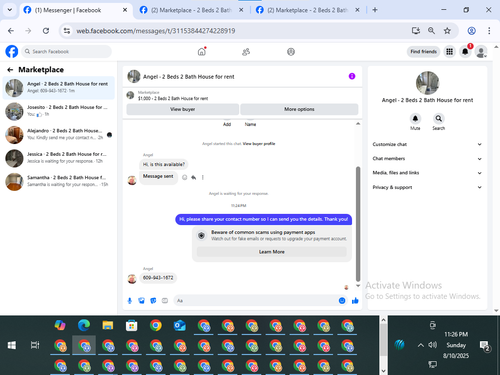Open emoji picker in message box
This screenshot has width=500, height=375.
(342, 301)
